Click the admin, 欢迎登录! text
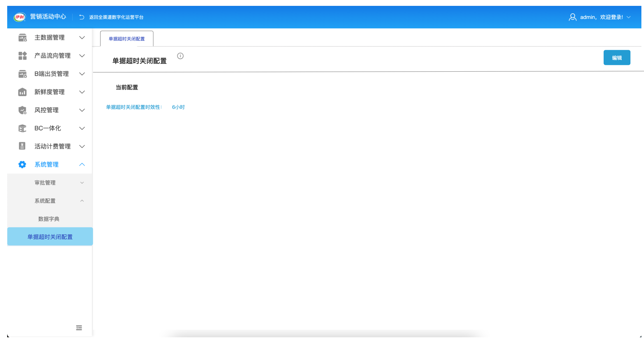This screenshot has width=644, height=350. [602, 17]
